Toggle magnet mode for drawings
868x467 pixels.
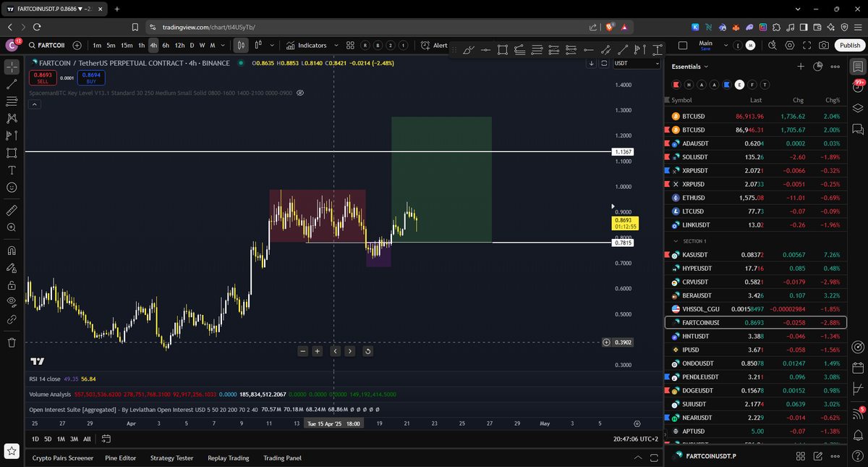point(12,251)
